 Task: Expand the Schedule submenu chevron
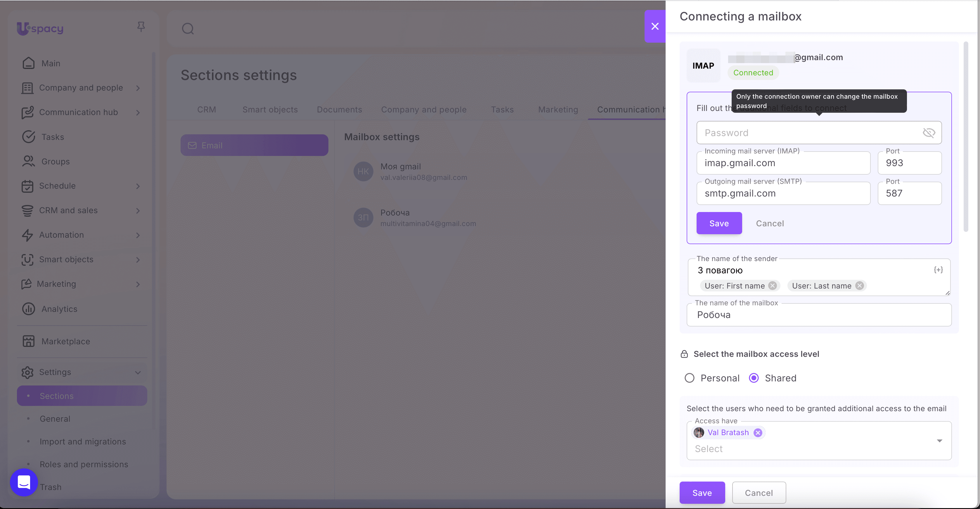[138, 186]
